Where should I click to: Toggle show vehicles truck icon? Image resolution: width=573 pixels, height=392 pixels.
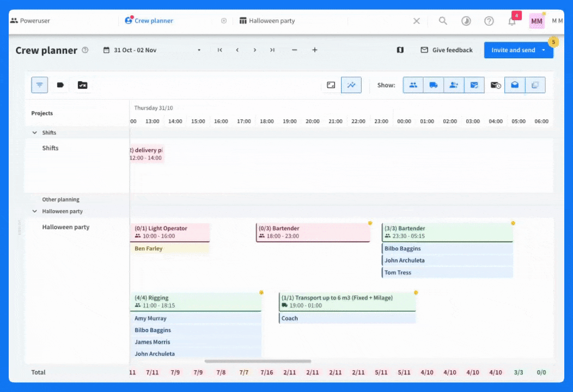point(434,85)
